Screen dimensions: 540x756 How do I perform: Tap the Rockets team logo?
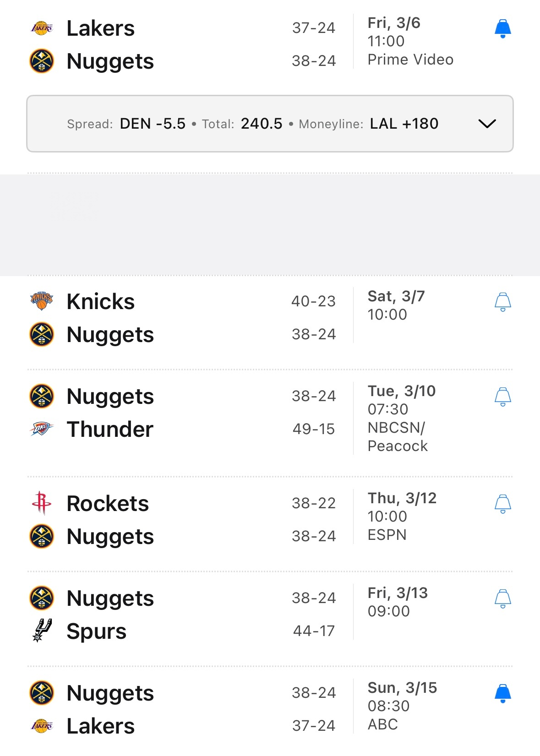(x=42, y=503)
